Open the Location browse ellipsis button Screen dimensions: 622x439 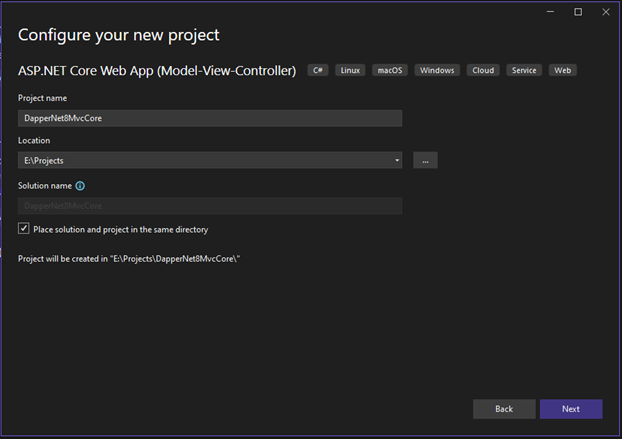pos(425,160)
